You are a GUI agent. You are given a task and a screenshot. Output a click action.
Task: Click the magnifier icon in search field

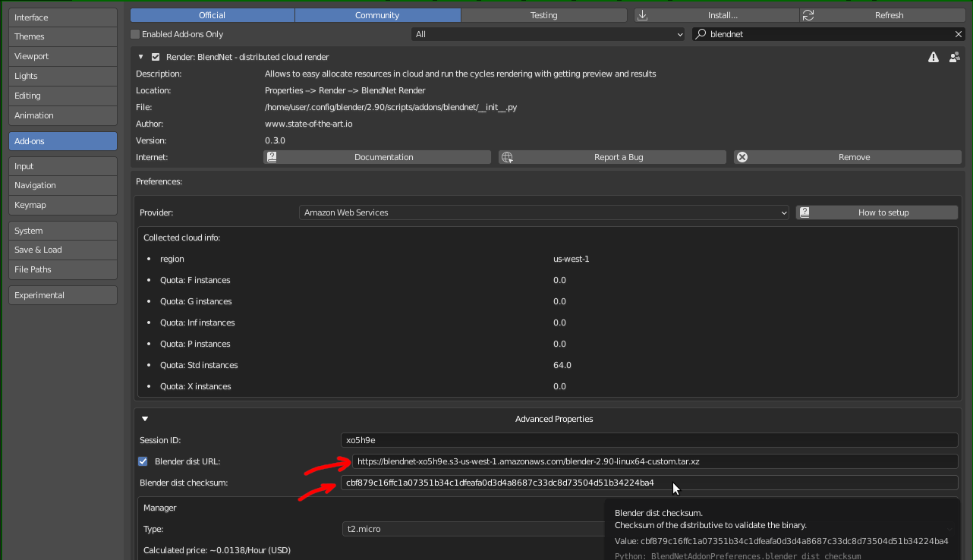coord(701,34)
